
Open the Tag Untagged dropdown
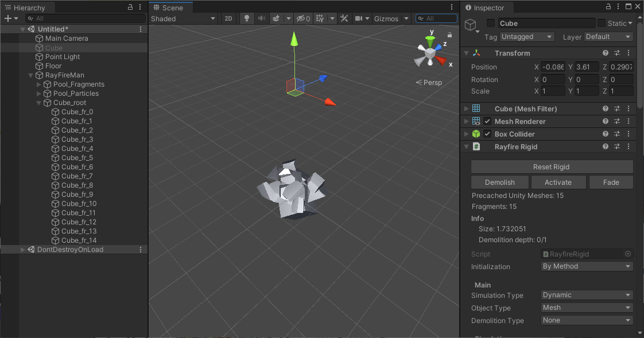pyautogui.click(x=527, y=37)
